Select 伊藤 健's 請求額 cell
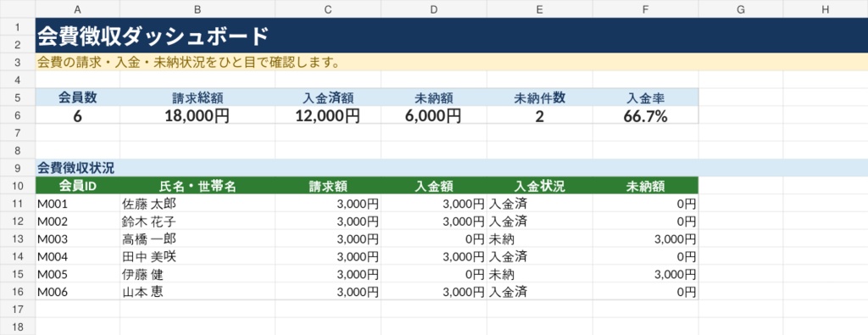The height and width of the screenshot is (335, 868). tap(328, 274)
